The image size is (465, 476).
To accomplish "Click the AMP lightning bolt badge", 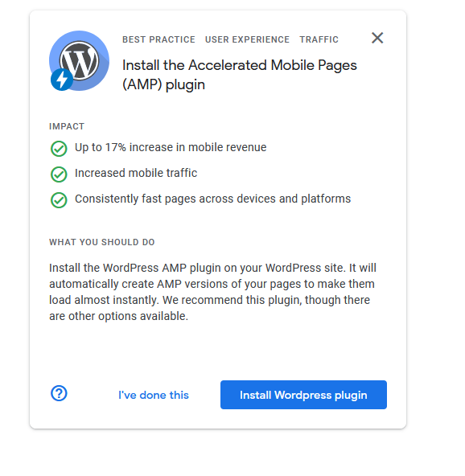I will point(62,80).
